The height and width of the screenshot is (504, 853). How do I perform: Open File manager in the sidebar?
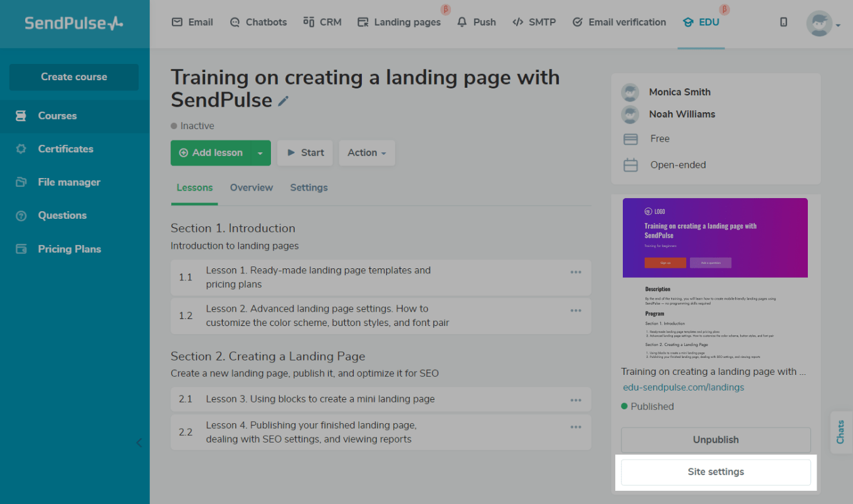[75, 182]
